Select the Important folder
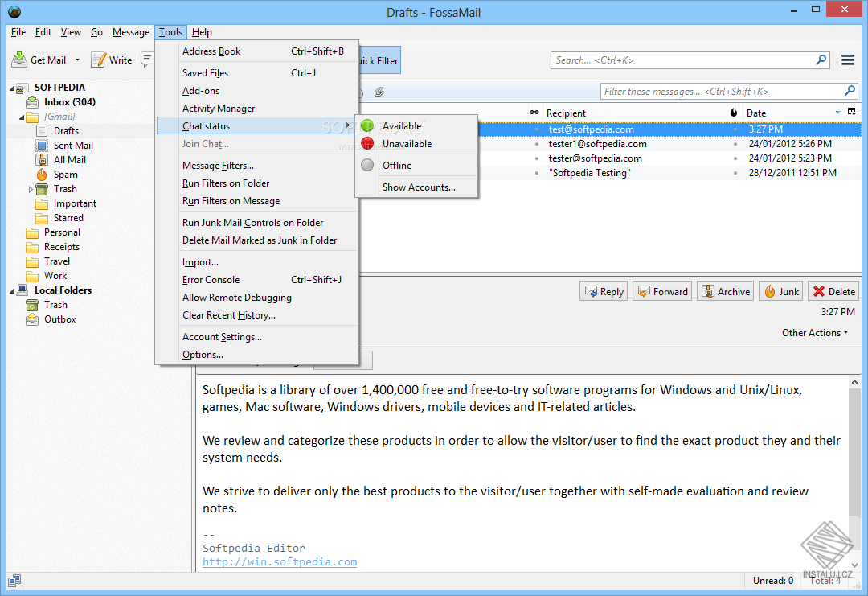Image resolution: width=868 pixels, height=596 pixels. pyautogui.click(x=75, y=203)
